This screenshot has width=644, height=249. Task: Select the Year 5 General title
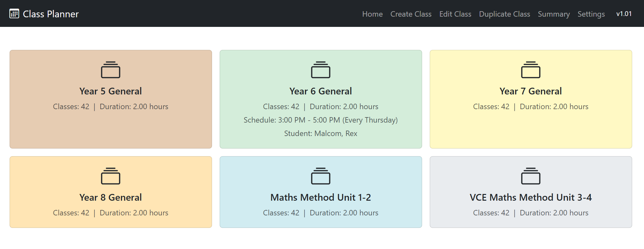111,91
